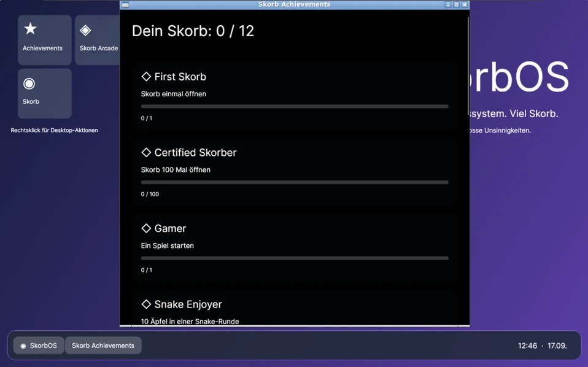Select the 'Gamer' achievement title
Screen dimensions: 588x367
tap(170, 228)
